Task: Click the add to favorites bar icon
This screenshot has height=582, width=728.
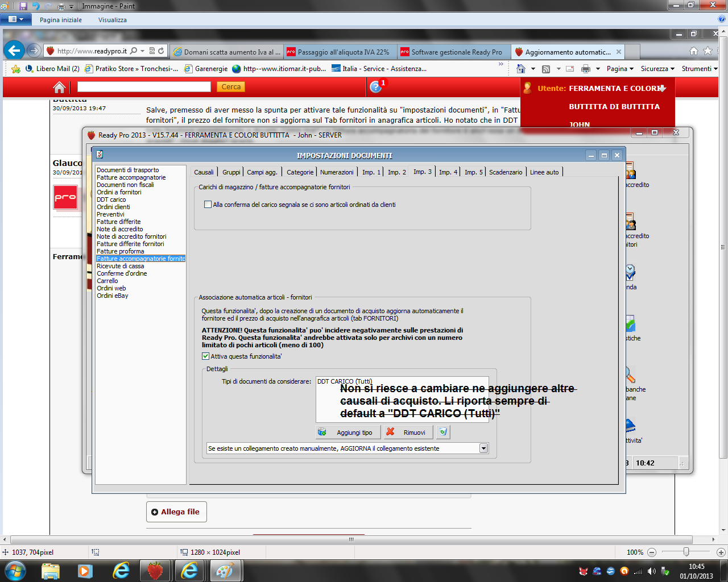Action: pos(16,69)
